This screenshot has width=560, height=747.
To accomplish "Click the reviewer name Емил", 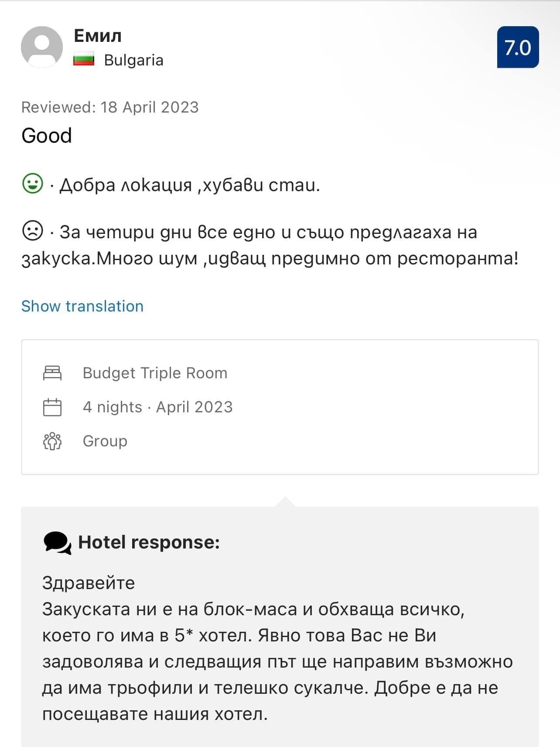I will click(x=98, y=36).
